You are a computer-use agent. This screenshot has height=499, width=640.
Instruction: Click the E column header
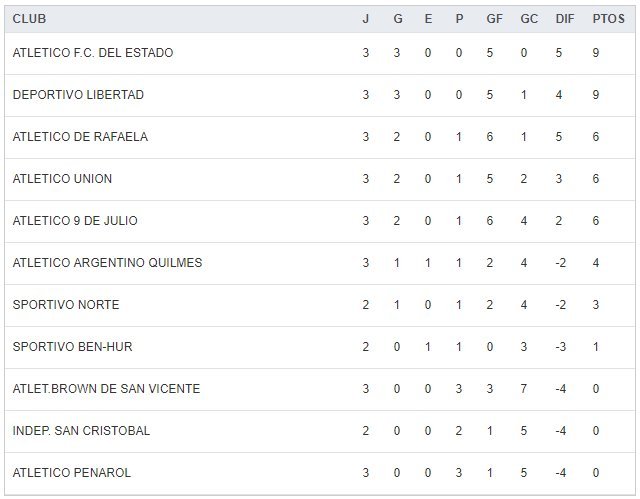point(428,19)
